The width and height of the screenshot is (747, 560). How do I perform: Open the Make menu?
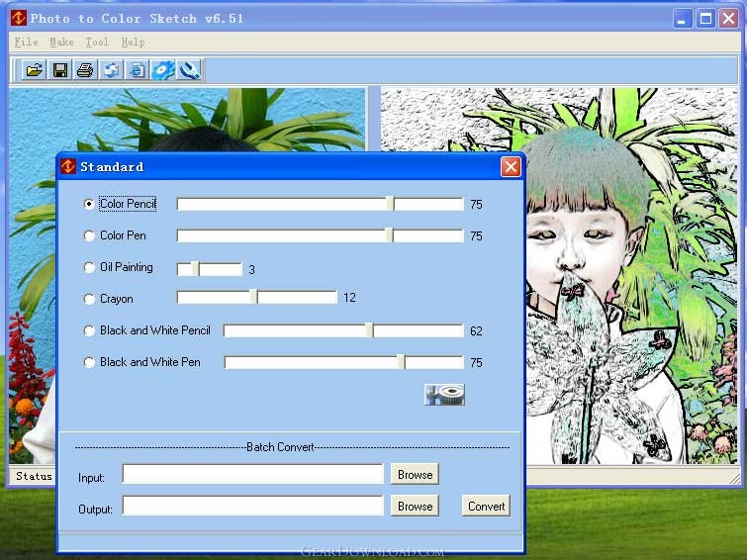pyautogui.click(x=61, y=43)
